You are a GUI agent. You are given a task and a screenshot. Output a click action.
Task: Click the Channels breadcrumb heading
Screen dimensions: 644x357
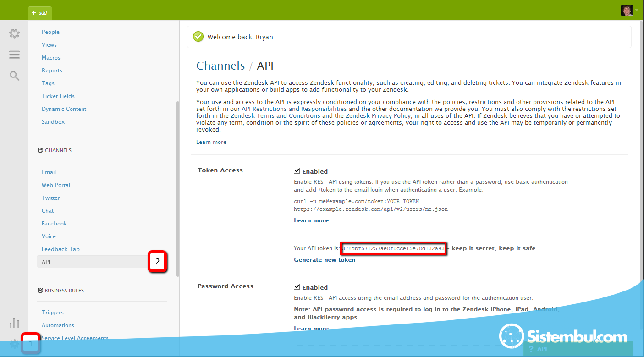(220, 66)
